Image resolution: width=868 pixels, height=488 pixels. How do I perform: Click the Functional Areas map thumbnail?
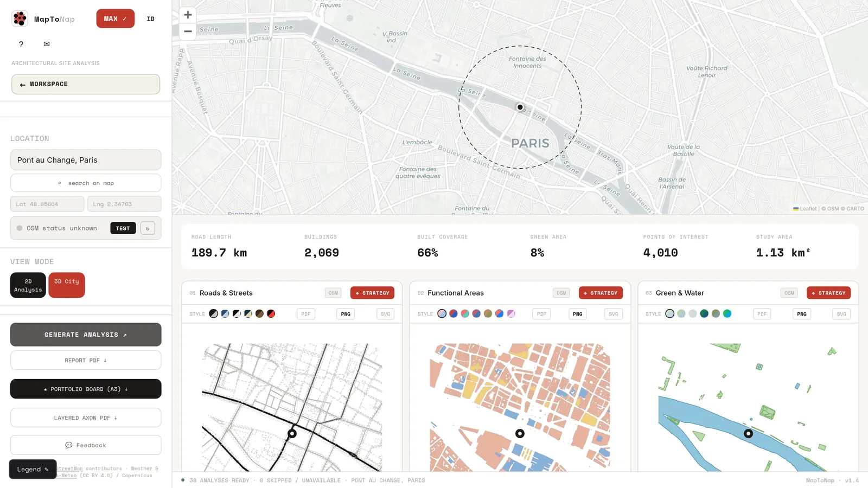point(520,407)
